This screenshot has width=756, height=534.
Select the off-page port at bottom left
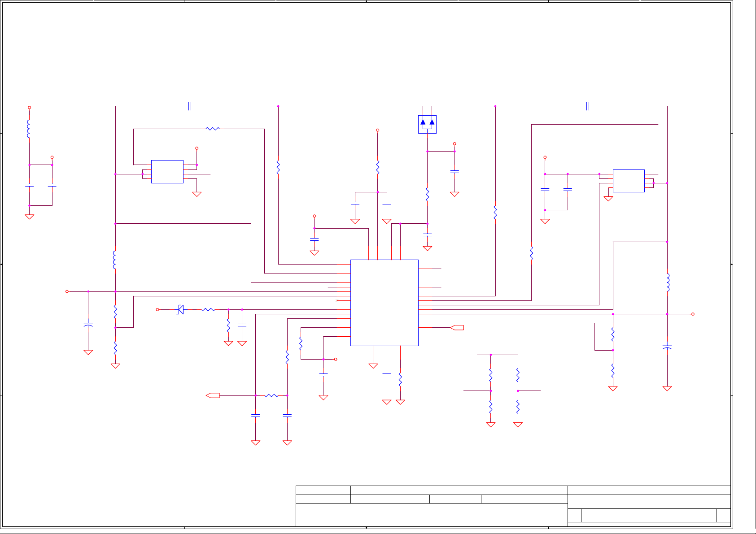[213, 395]
